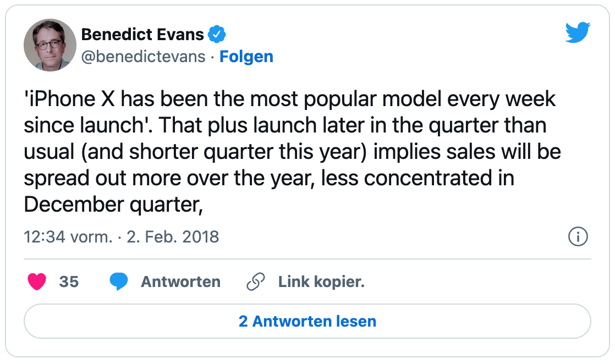The width and height of the screenshot is (615, 364).
Task: Copy tweet link with Link kopier.
Action: (322, 282)
